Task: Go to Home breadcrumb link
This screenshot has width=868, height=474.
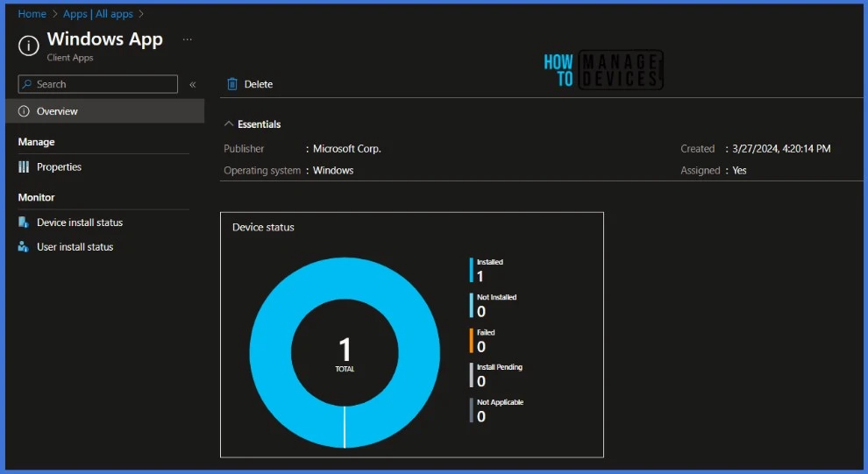Action: [x=32, y=14]
